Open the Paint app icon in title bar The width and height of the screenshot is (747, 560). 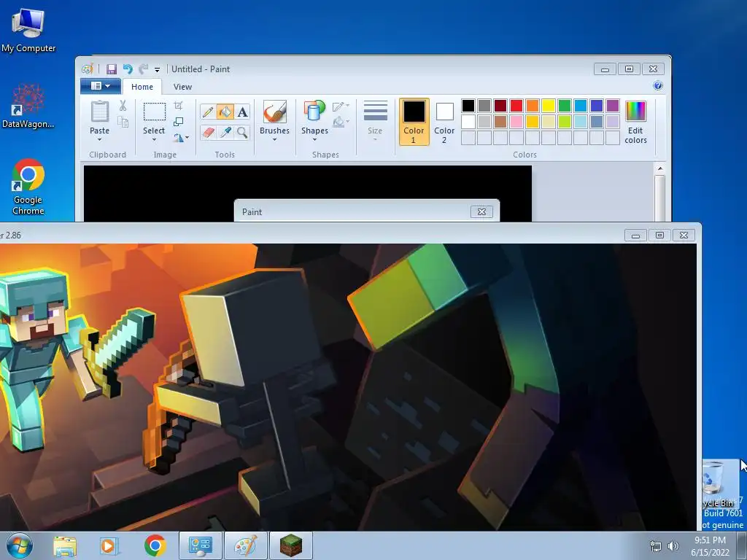point(88,69)
